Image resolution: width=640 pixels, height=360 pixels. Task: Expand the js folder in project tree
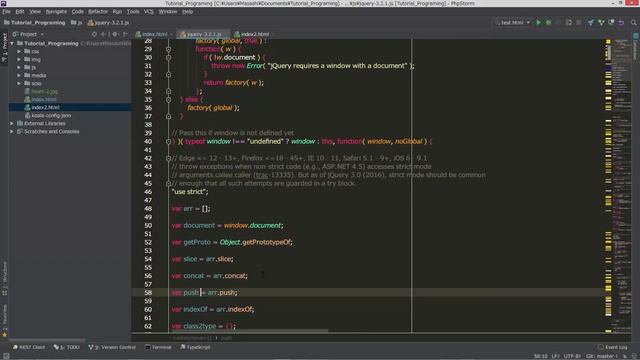(x=19, y=67)
